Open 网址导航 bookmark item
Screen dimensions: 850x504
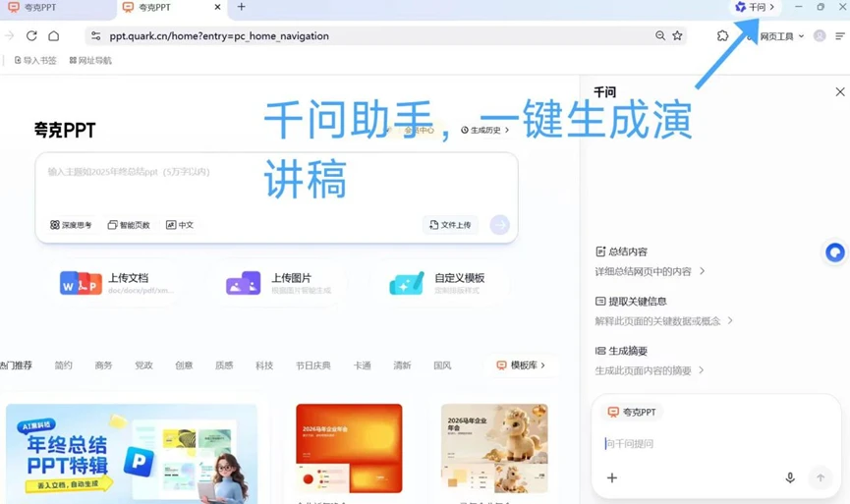pos(90,60)
